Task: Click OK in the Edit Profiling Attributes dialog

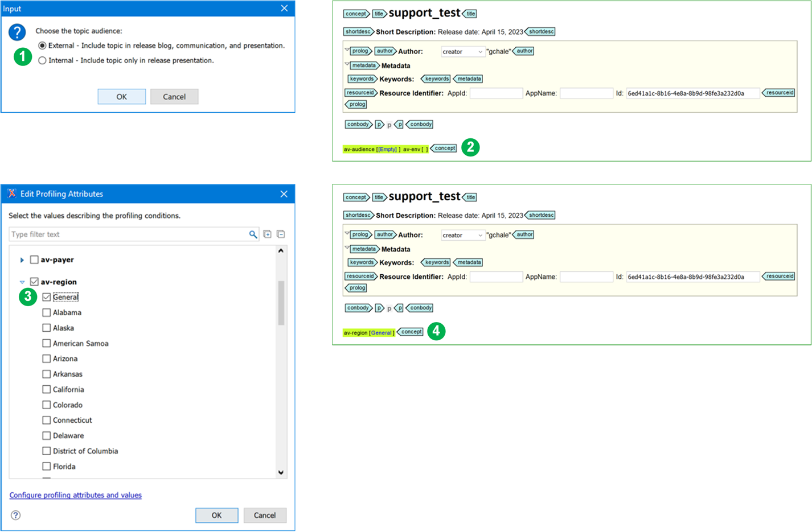Action: (217, 515)
